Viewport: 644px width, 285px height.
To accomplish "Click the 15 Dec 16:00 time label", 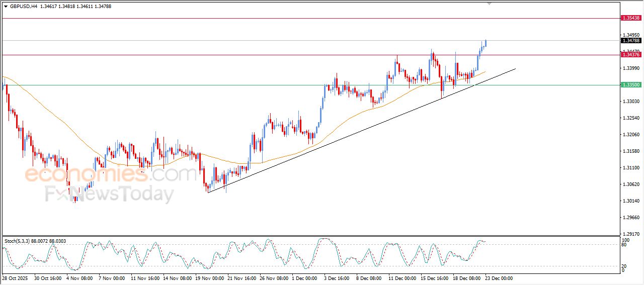I will [435, 278].
